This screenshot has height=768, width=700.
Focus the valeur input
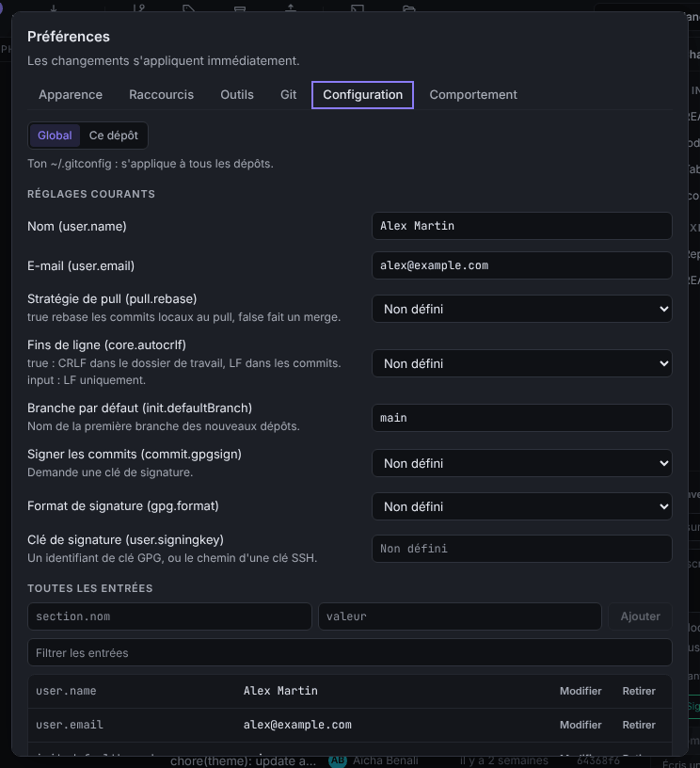(x=460, y=616)
